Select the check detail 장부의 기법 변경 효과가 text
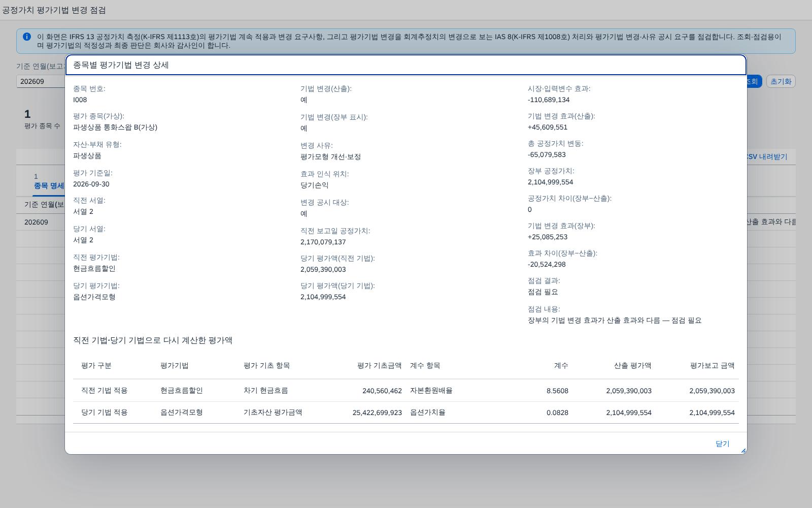This screenshot has height=508, width=812. [615, 320]
